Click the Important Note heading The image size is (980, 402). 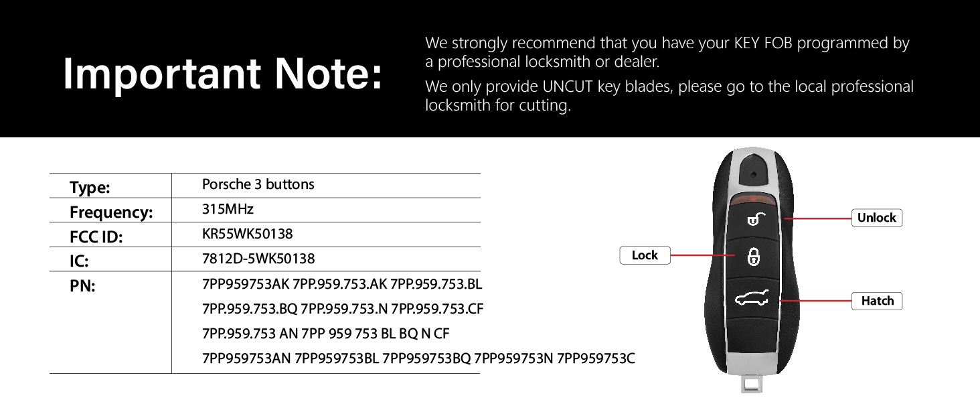223,73
